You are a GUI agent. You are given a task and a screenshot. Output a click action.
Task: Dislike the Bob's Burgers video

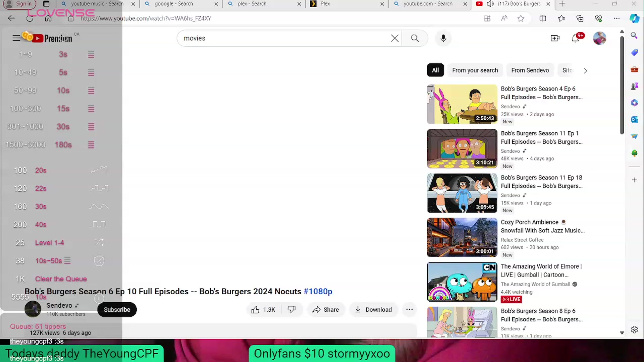292,310
